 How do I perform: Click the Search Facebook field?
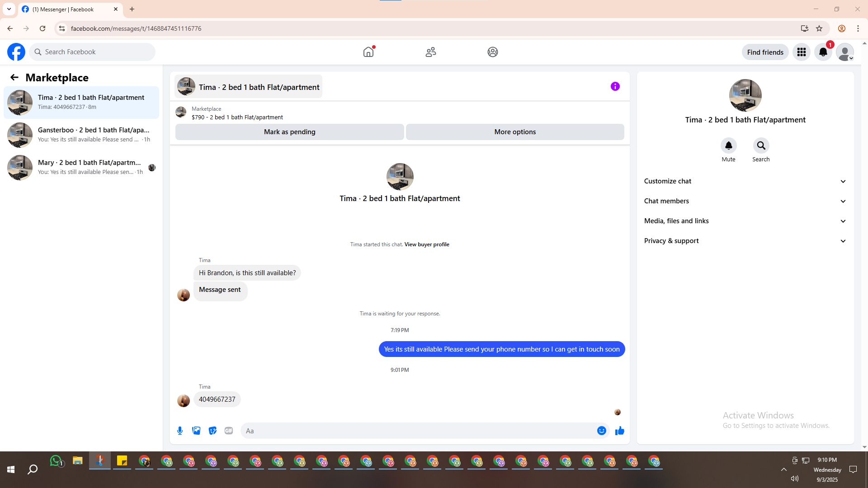[93, 52]
